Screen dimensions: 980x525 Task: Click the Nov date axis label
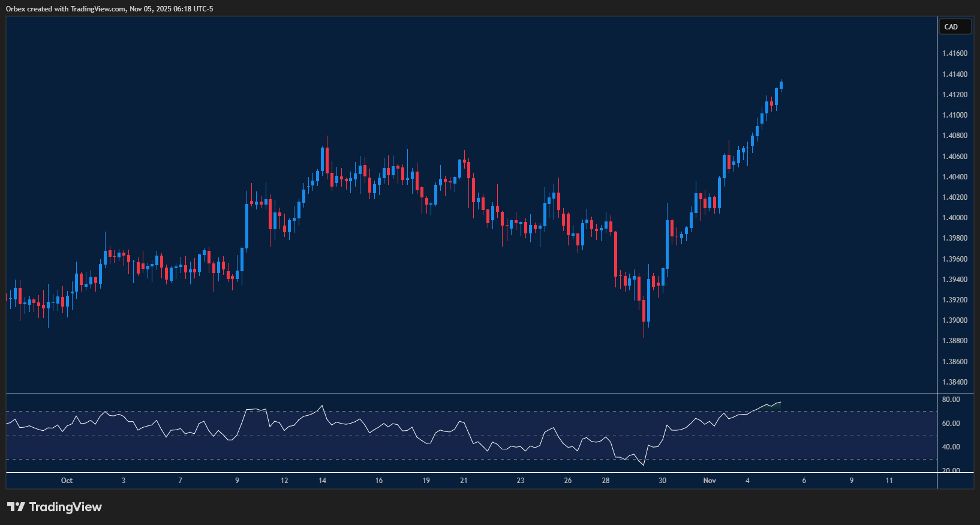[x=710, y=481]
